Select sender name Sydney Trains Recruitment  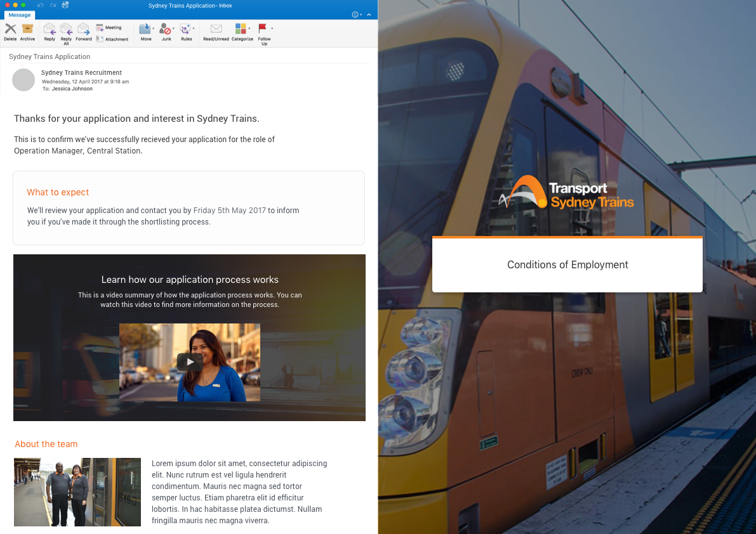coord(81,73)
